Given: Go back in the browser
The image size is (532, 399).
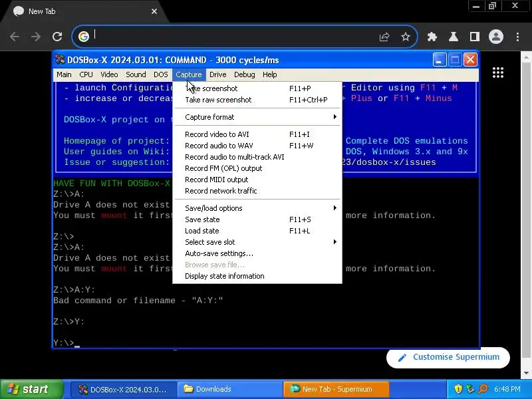Looking at the screenshot, I should point(14,37).
